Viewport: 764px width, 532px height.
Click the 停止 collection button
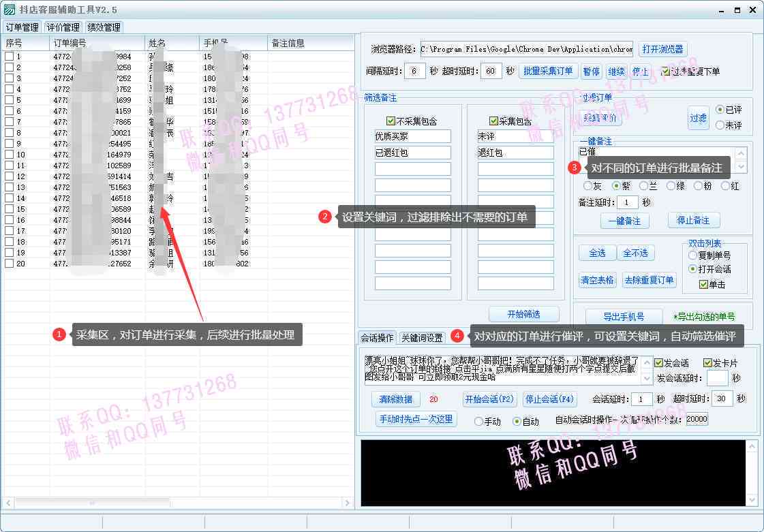tap(640, 71)
